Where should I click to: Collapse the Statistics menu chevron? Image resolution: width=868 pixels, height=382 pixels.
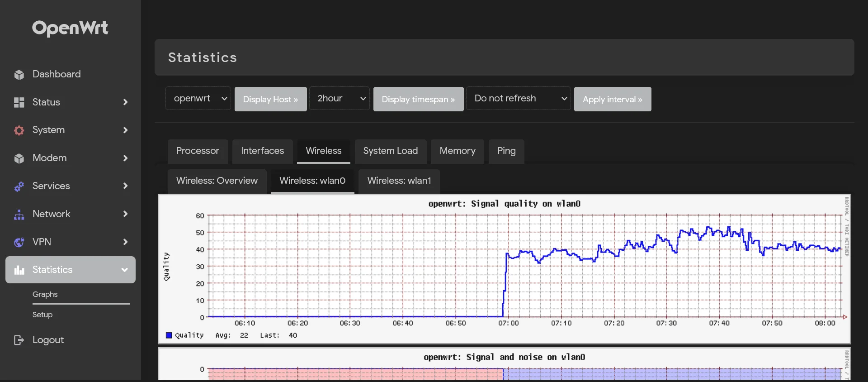(125, 270)
